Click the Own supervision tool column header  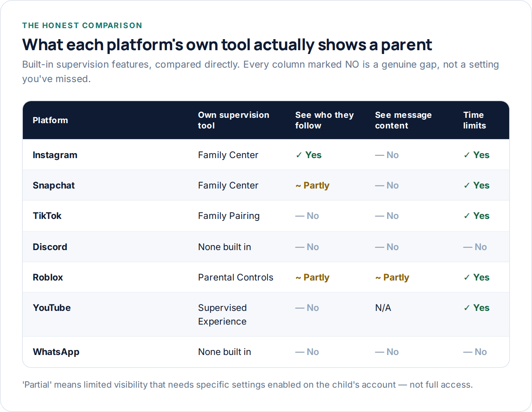tap(233, 120)
